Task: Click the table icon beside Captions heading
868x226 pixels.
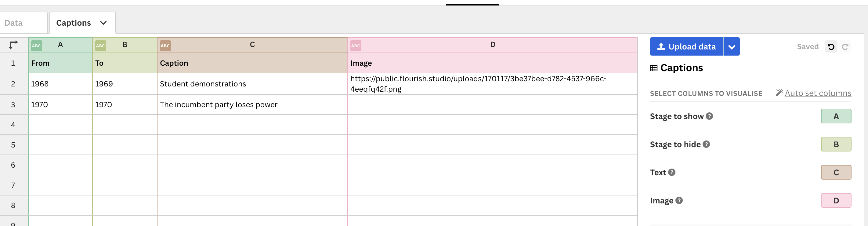Action: point(653,68)
